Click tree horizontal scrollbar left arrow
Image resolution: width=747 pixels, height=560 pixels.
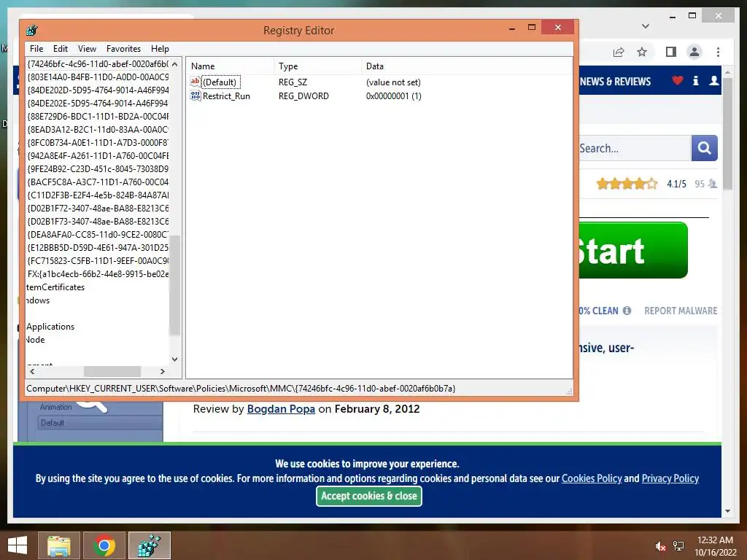coord(32,371)
